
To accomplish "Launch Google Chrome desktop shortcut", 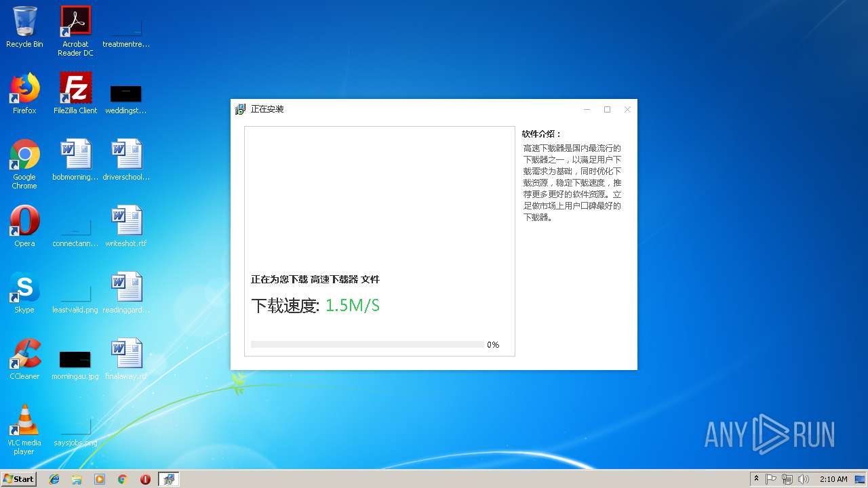I will click(24, 164).
